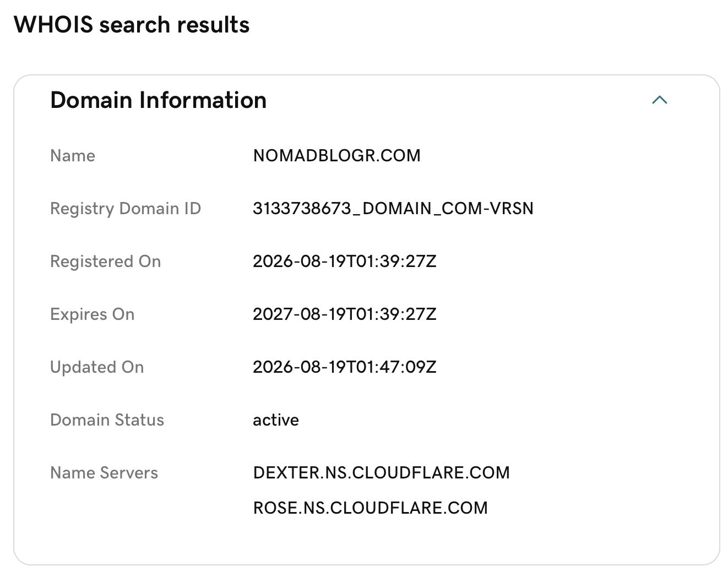Select the NOMADBLOGR.COM domain name value

click(336, 156)
